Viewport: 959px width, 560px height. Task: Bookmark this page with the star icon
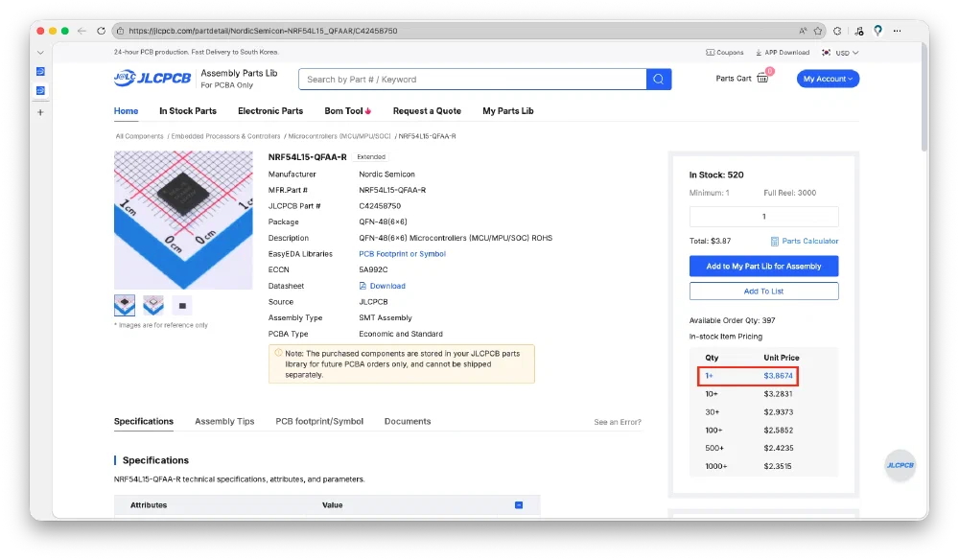tap(818, 31)
